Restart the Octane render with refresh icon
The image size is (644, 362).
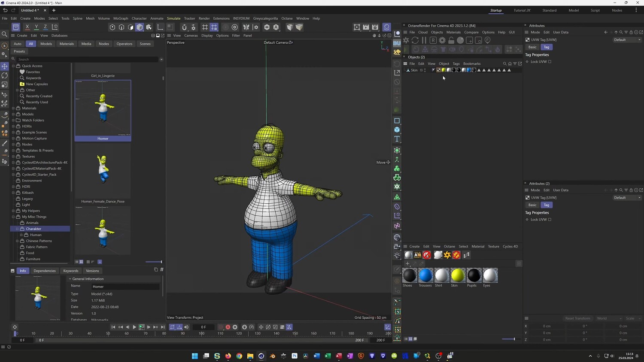(415, 40)
